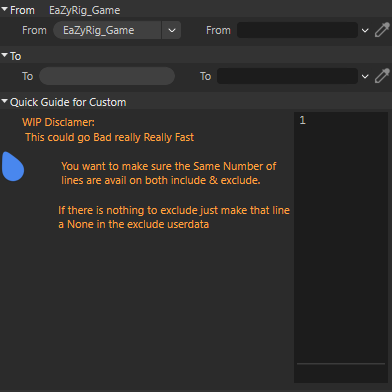Click 'This could go Bad really Really Fast'
Screen dimensions: 392x392
point(110,137)
